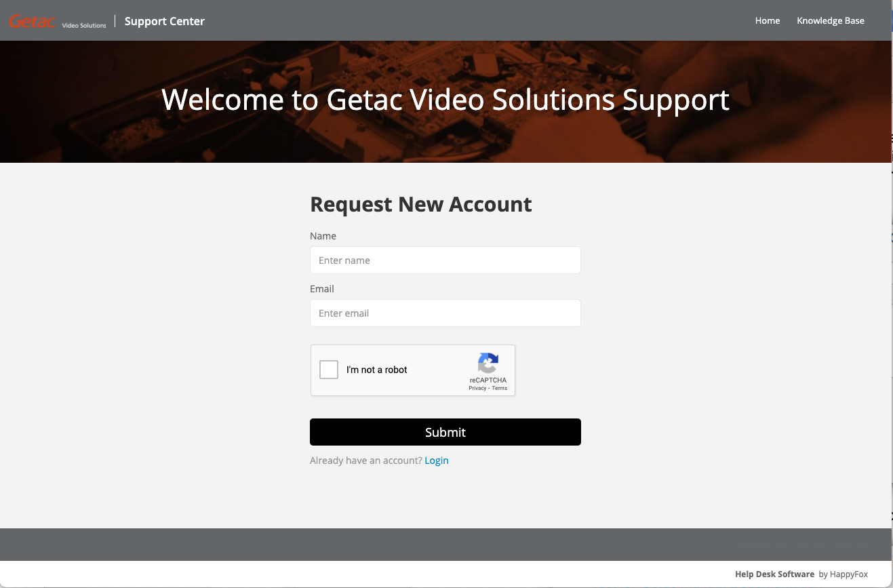893x588 pixels.
Task: Open the reCAPTCHA Terms link
Action: [500, 388]
